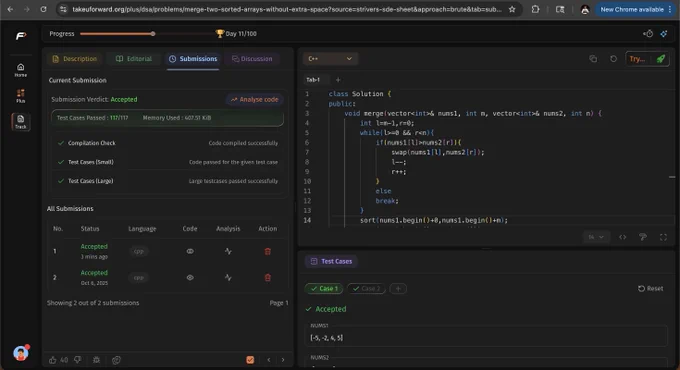Viewport: 680px width, 370px height.
Task: Open the Home icon in left sidebar
Action: point(20,70)
